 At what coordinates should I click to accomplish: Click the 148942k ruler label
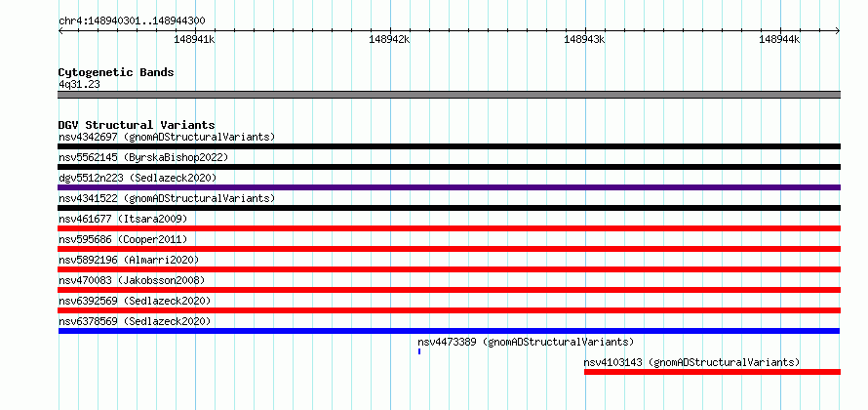389,39
